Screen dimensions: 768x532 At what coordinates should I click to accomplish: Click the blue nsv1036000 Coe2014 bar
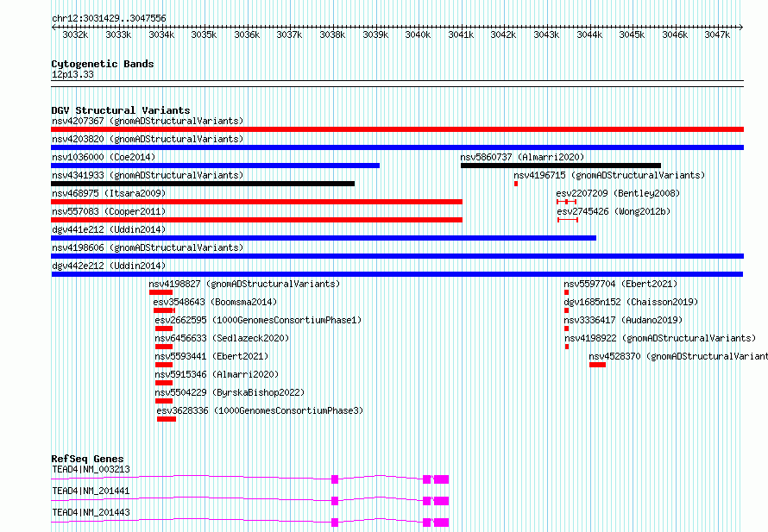pyautogui.click(x=215, y=166)
